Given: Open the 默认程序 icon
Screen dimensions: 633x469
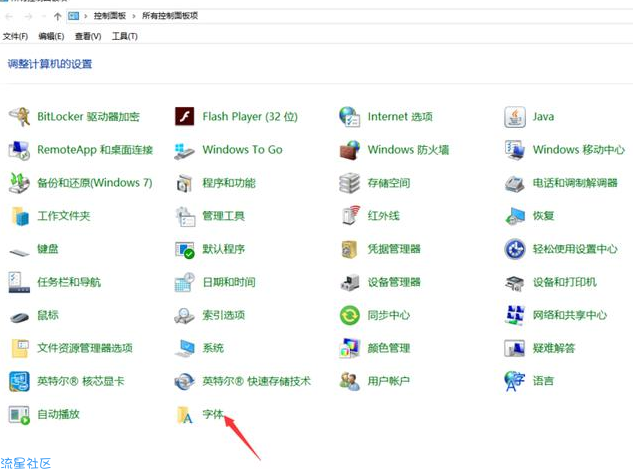Looking at the screenshot, I should [x=185, y=249].
